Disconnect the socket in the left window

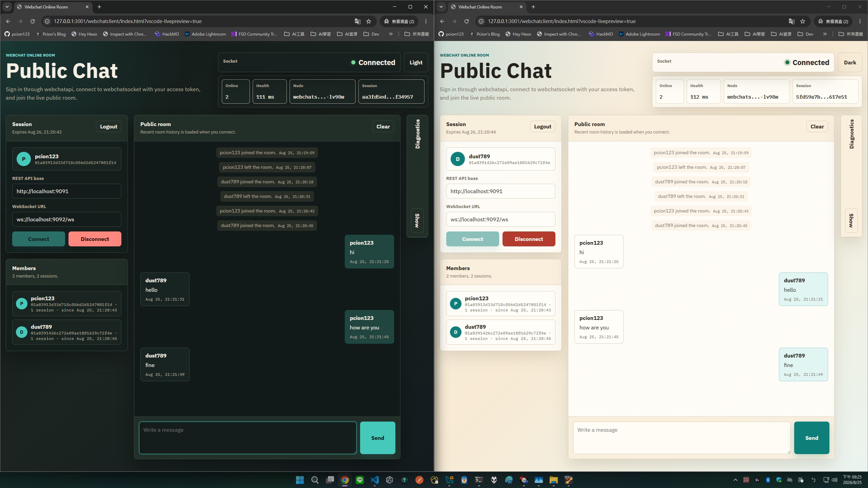pyautogui.click(x=95, y=239)
